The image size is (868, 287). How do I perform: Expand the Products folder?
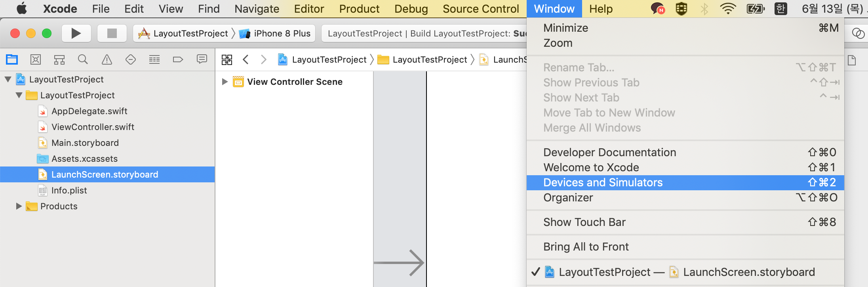click(19, 206)
